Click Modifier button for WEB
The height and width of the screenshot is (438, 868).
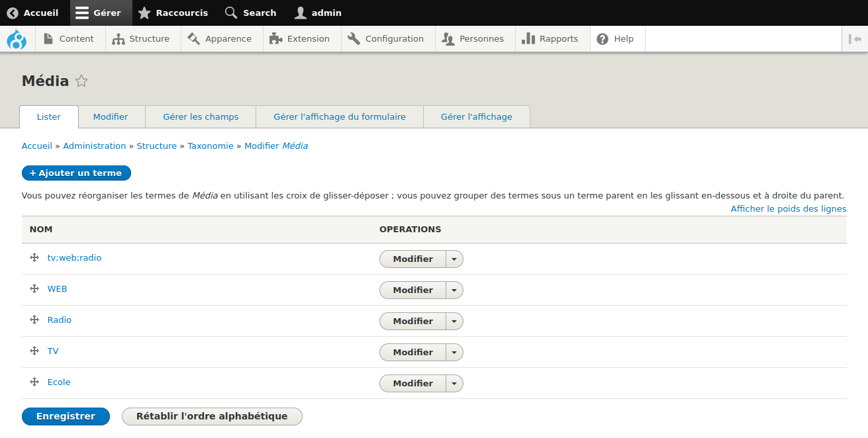tap(412, 290)
